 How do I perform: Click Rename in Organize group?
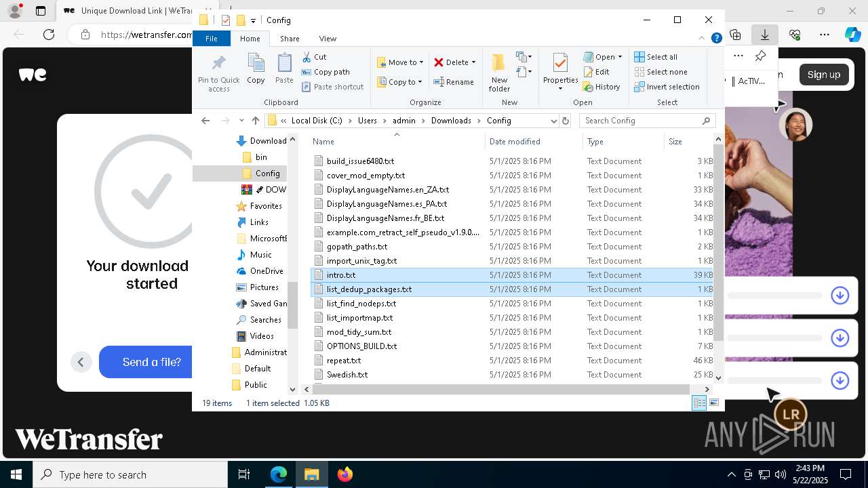click(454, 82)
